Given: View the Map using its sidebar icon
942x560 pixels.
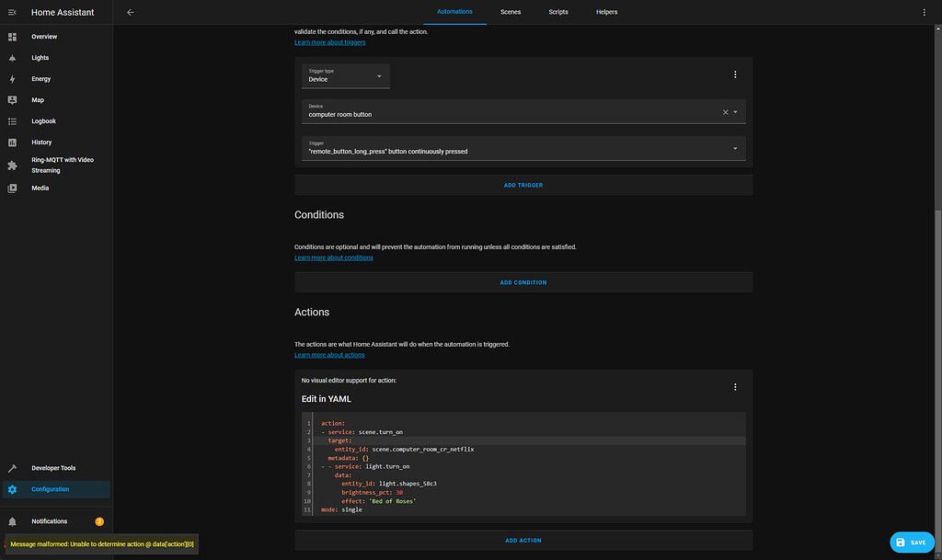Looking at the screenshot, I should coord(12,99).
